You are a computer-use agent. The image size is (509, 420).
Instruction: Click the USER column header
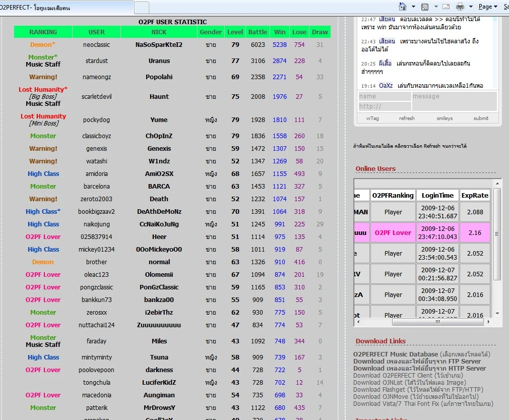[96, 32]
